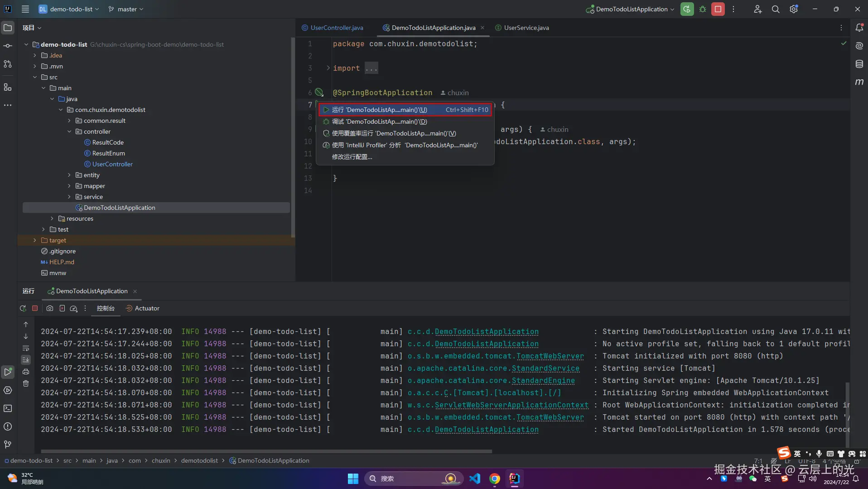The width and height of the screenshot is (868, 489).
Task: Toggle soft-wrap in the run console
Action: pyautogui.click(x=26, y=348)
